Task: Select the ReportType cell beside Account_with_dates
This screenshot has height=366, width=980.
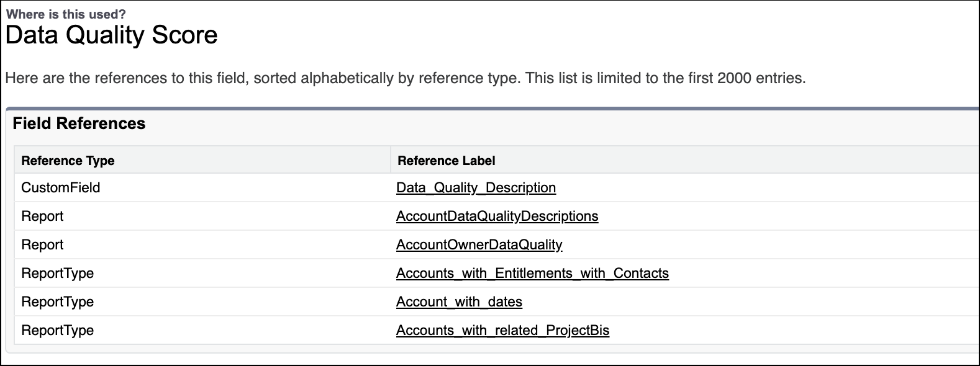Action: (x=57, y=301)
